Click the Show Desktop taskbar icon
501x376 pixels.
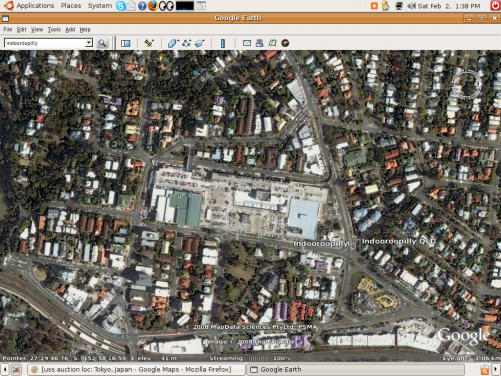coord(17,369)
